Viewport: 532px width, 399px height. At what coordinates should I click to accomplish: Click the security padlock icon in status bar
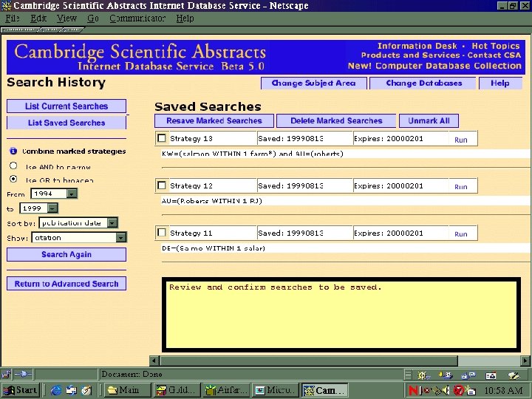click(6, 375)
